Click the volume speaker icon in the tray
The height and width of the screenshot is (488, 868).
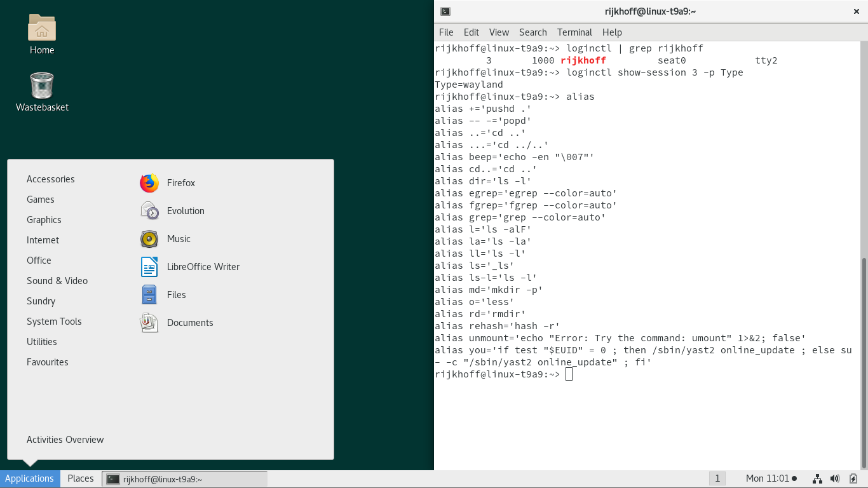836,478
